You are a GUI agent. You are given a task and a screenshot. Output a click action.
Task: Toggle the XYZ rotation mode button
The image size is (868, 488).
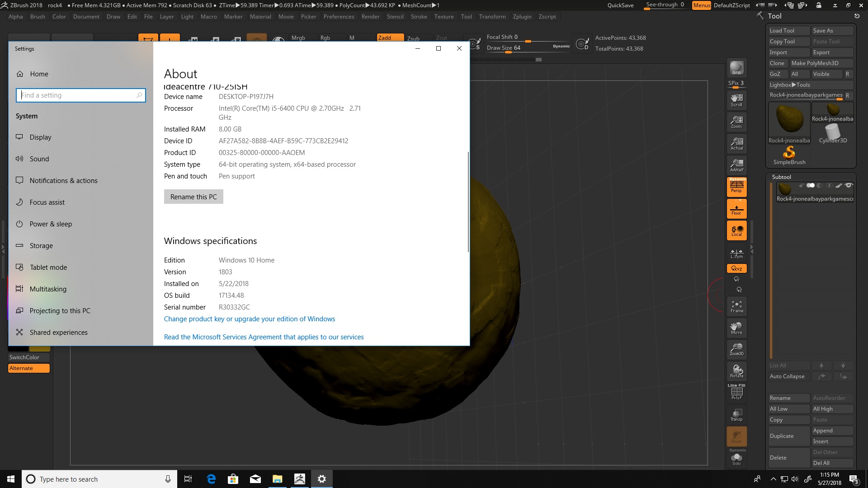[x=736, y=268]
